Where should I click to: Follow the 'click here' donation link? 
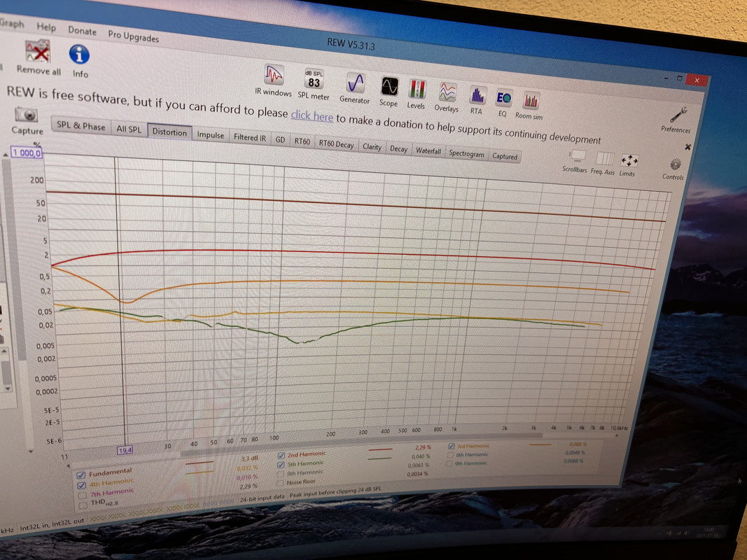click(312, 115)
